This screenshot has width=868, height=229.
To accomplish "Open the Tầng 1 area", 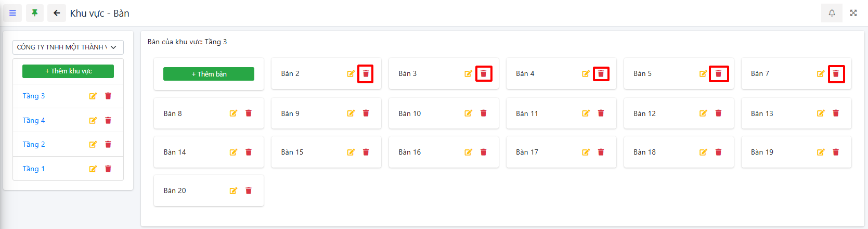I will click(34, 169).
